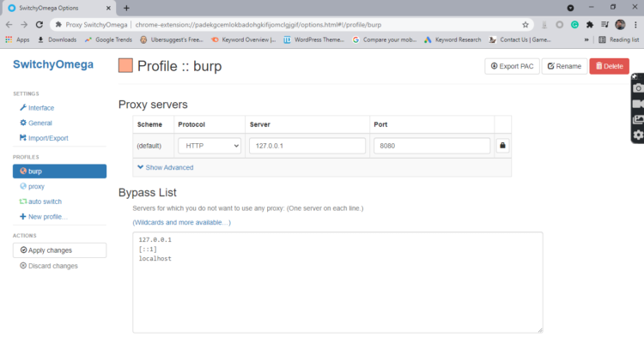Screen dimensions: 644x343
Task: Click the screenshot camera icon on side panel
Action: 638,88
